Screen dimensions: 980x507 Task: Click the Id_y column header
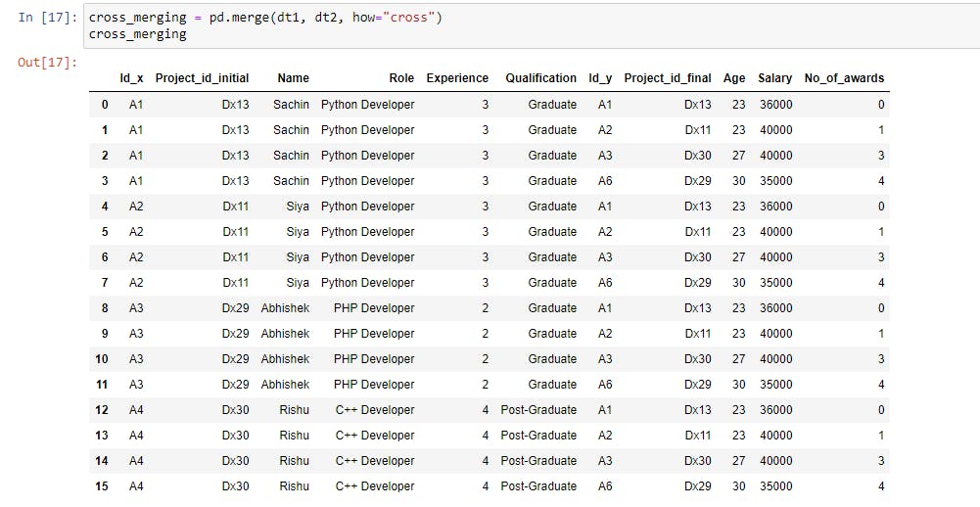[600, 78]
